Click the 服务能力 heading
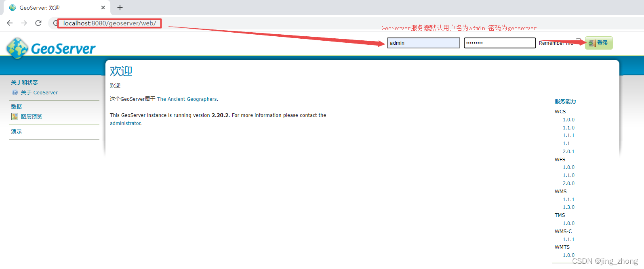The height and width of the screenshot is (269, 644). tap(565, 101)
